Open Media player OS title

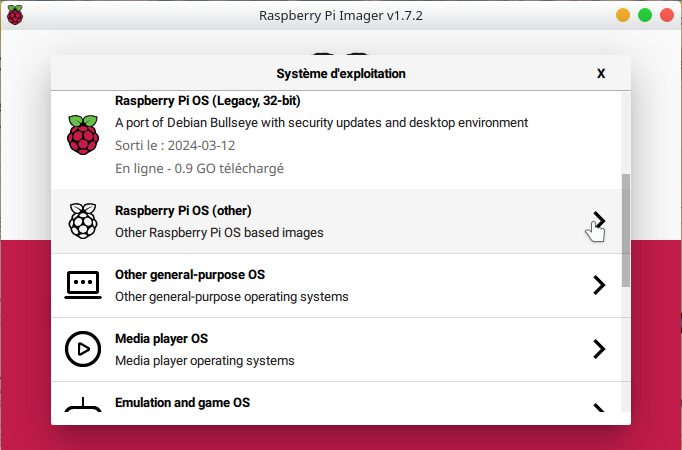161,339
